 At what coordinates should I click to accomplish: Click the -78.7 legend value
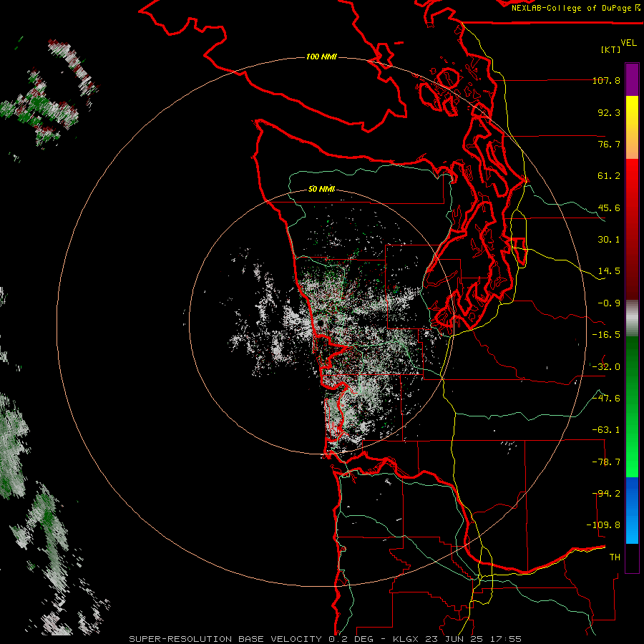coord(606,462)
